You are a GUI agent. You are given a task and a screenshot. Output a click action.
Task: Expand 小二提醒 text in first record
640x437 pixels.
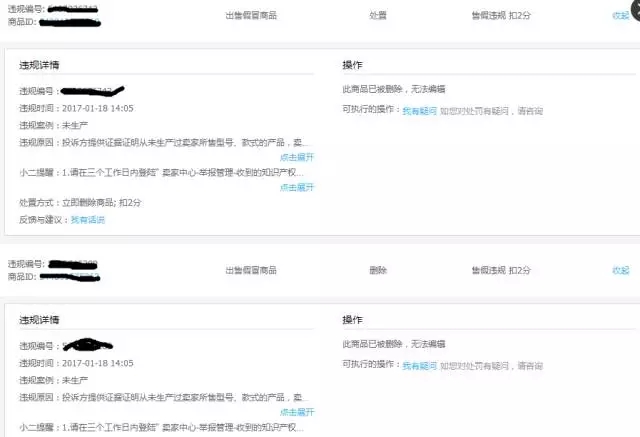[297, 187]
